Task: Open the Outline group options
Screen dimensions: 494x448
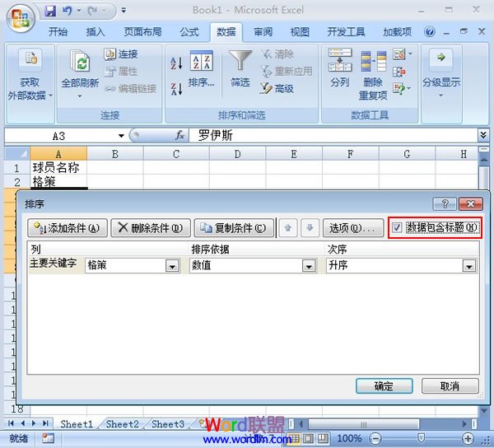Action: coord(441,72)
